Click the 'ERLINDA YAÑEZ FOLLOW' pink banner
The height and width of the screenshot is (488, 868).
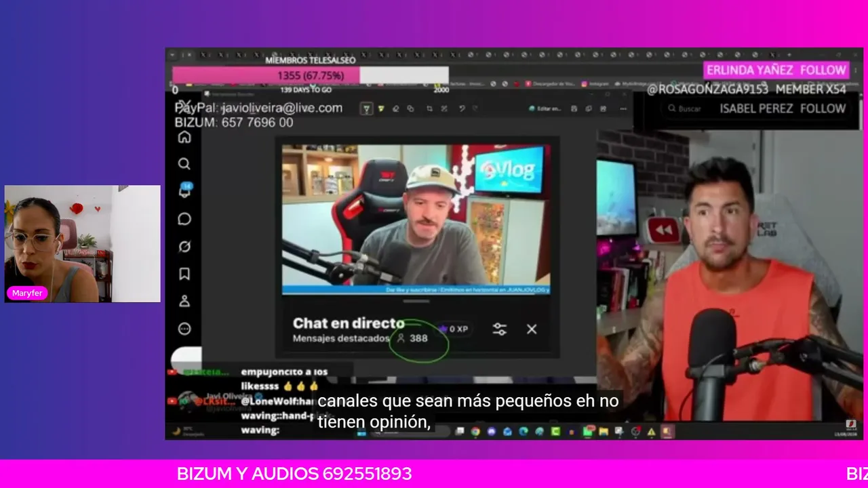[776, 70]
